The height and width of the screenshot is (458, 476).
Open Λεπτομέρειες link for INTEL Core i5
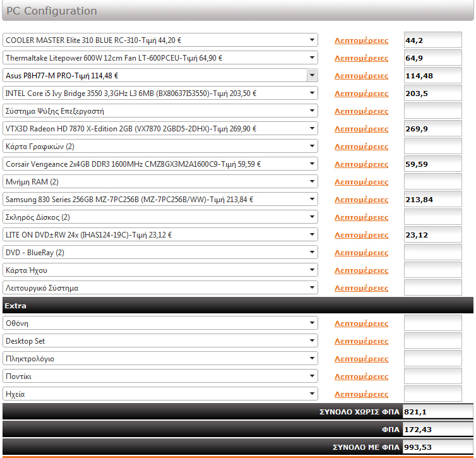click(361, 93)
